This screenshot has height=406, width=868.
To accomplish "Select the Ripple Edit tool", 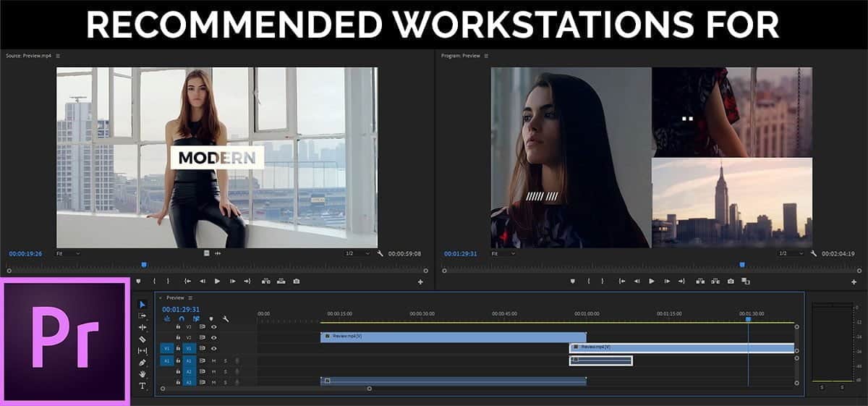I will coord(142,327).
